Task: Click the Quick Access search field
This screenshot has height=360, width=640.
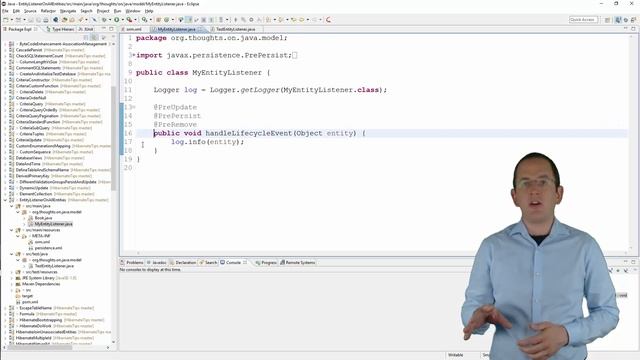Action: coord(583,20)
